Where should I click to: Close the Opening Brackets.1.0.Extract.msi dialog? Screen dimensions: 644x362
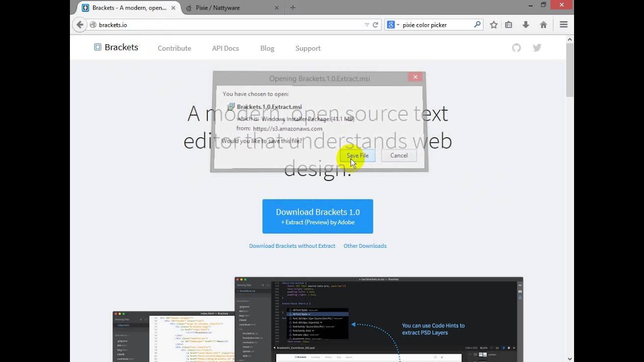(x=415, y=77)
